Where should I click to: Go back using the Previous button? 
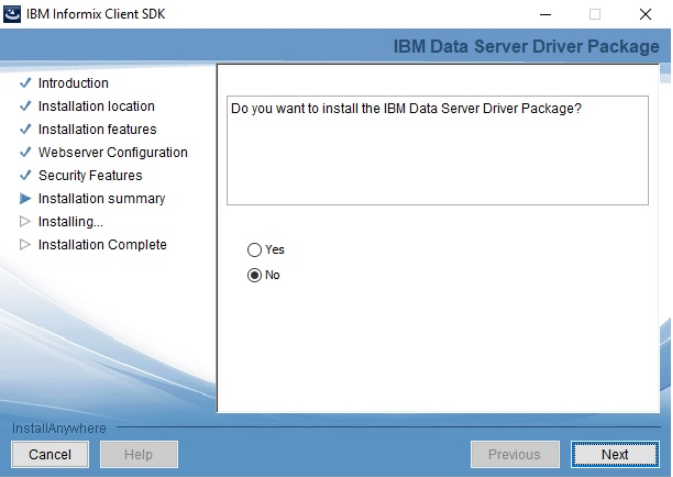(x=513, y=454)
